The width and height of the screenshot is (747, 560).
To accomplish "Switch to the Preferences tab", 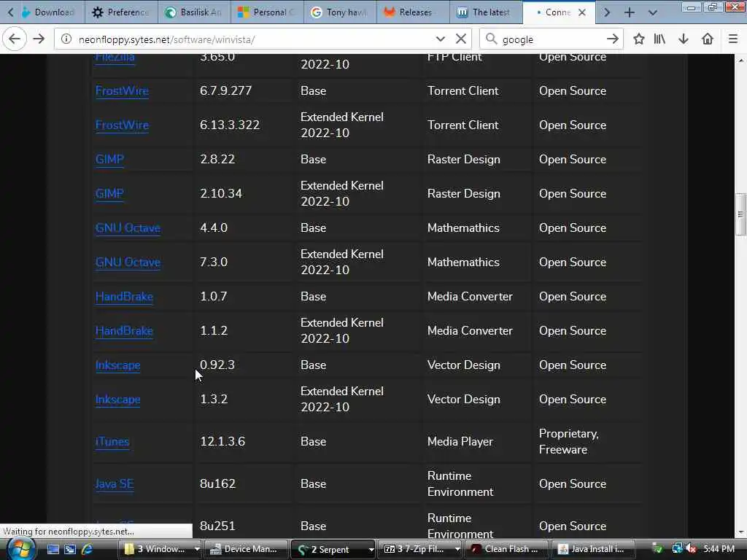I will coord(122,12).
